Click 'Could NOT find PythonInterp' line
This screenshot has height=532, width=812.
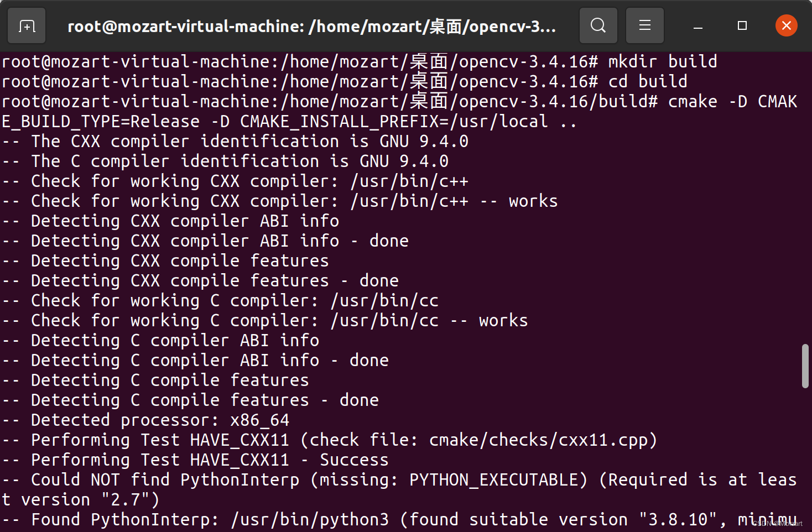pyautogui.click(x=399, y=479)
